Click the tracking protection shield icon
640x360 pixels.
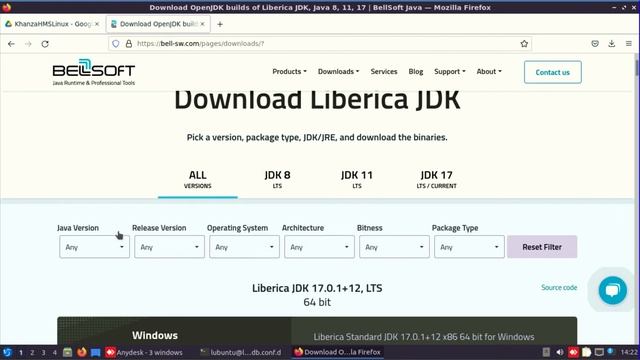coord(116,44)
